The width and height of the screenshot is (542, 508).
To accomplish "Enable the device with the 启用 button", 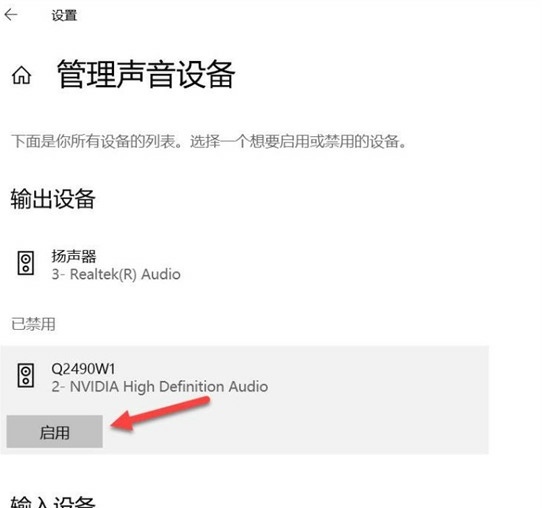I will coord(55,432).
